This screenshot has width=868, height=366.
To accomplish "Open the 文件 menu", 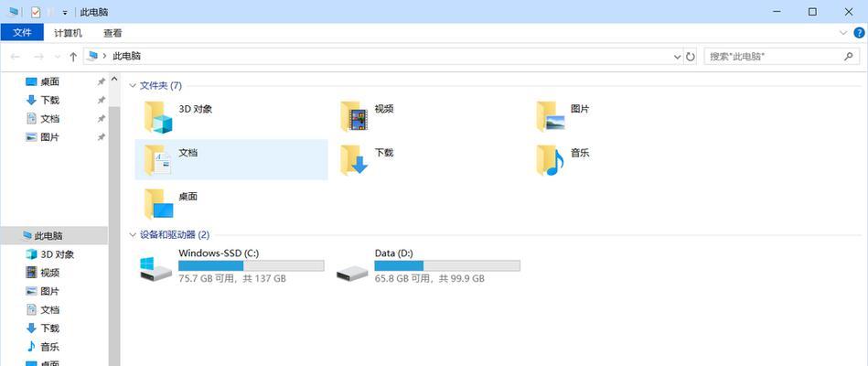I will point(22,33).
